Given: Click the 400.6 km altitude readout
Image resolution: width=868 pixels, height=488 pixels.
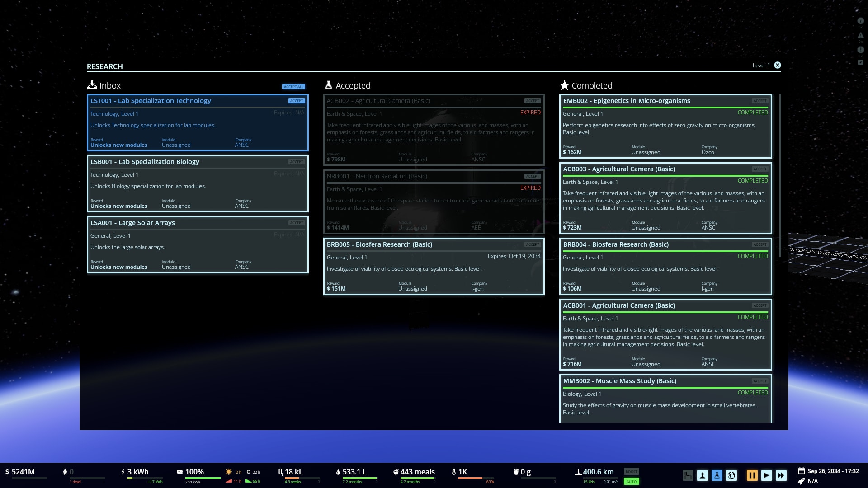Looking at the screenshot, I should point(598,472).
